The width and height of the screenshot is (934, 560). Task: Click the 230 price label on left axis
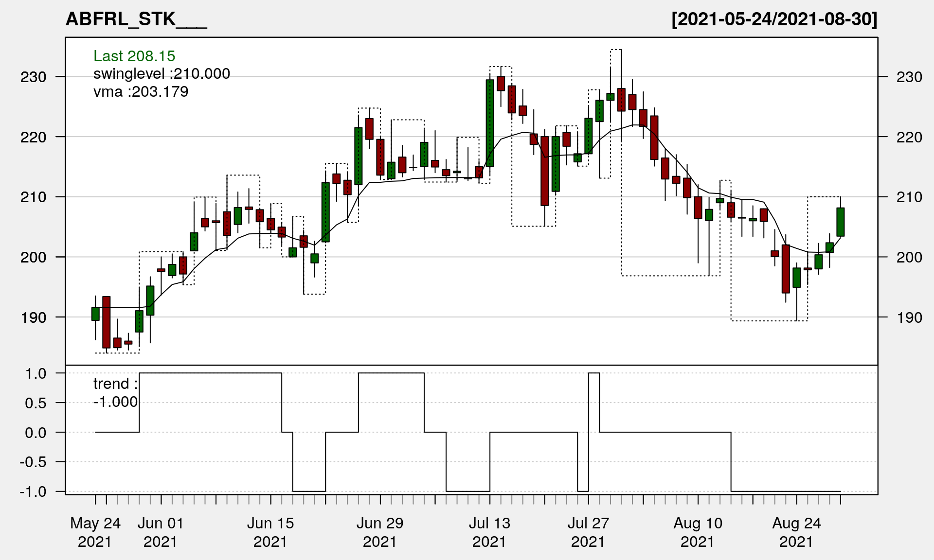click(x=33, y=77)
